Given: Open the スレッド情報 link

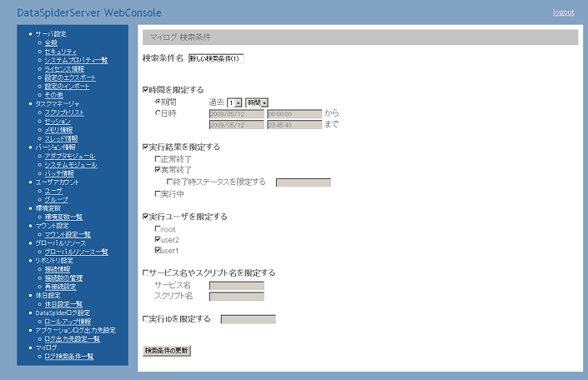Looking at the screenshot, I should (x=62, y=138).
